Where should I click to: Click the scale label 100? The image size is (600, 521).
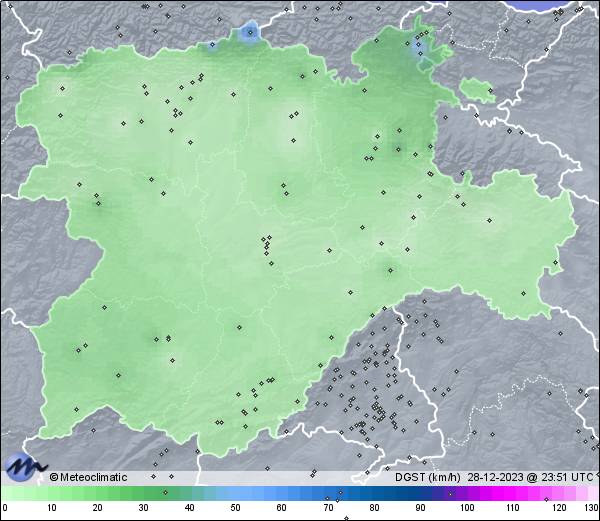coord(467,508)
